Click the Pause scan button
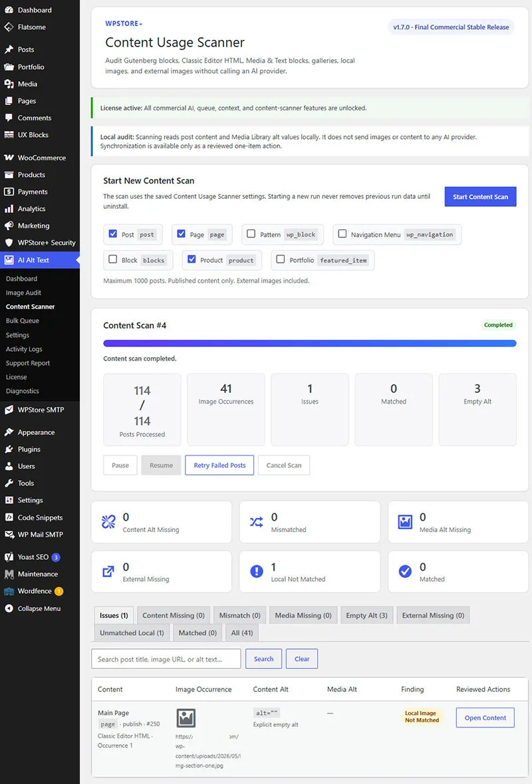 [x=120, y=465]
